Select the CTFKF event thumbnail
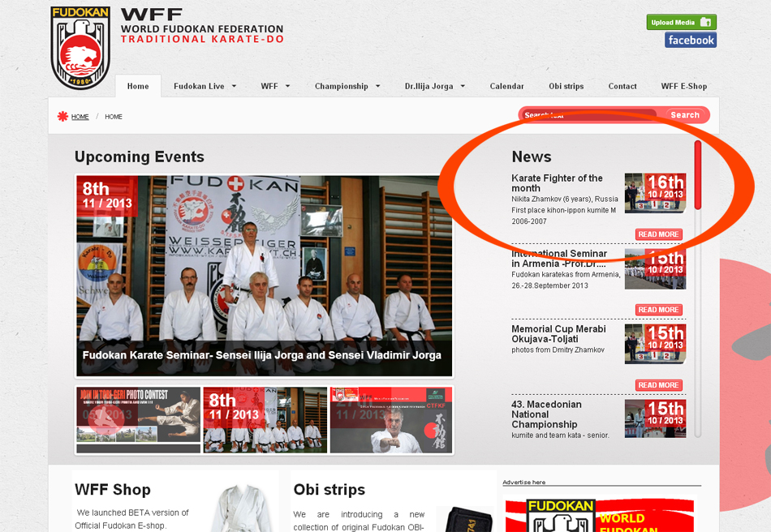Image resolution: width=771 pixels, height=532 pixels. [x=391, y=420]
